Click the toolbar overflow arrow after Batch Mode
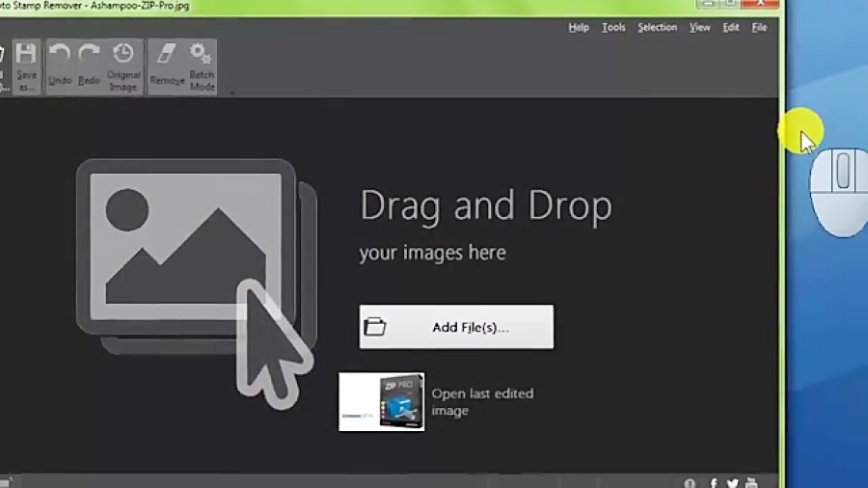 (231, 93)
